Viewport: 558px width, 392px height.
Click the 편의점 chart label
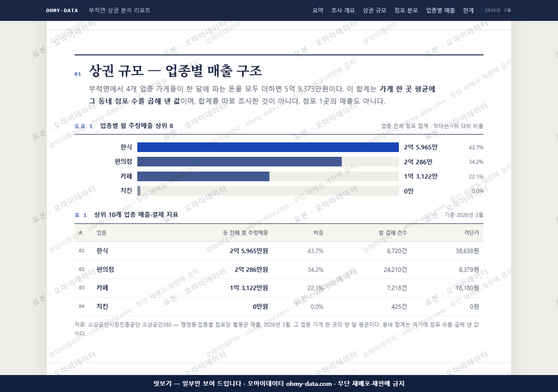coord(123,162)
